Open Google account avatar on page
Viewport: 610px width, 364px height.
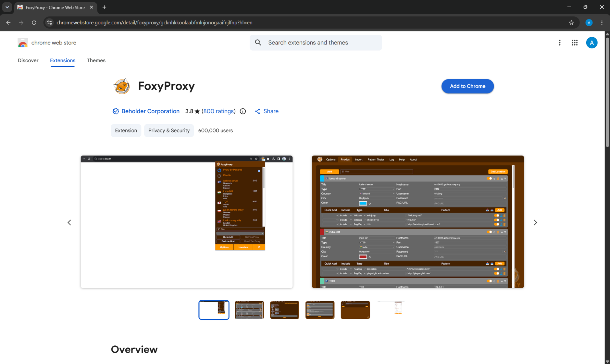(x=592, y=43)
